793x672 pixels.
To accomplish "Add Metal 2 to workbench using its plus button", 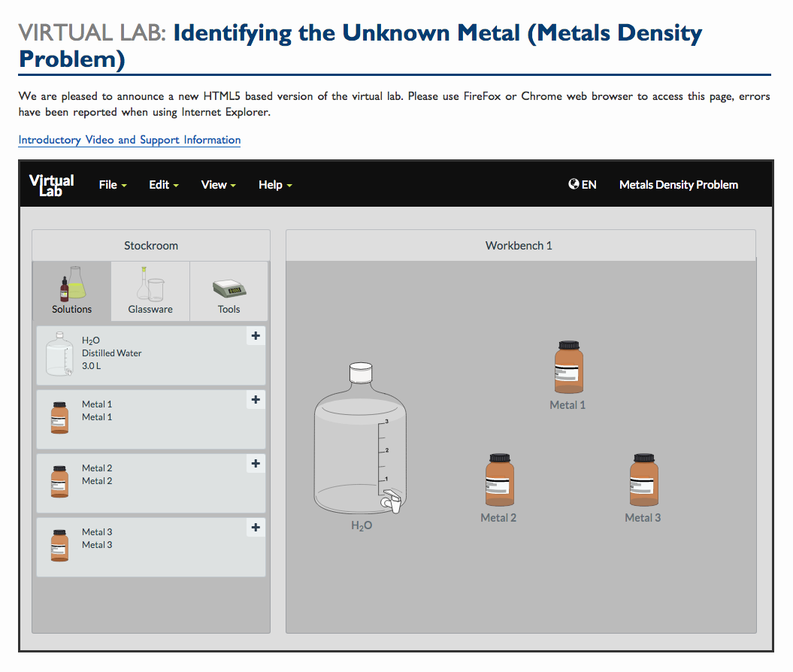I will point(256,464).
